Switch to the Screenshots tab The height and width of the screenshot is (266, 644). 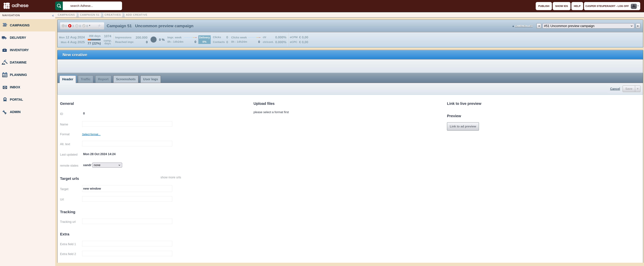126,79
